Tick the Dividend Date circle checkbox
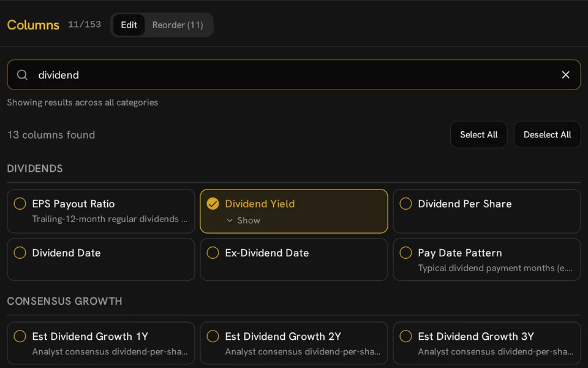Image resolution: width=588 pixels, height=368 pixels. 20,253
